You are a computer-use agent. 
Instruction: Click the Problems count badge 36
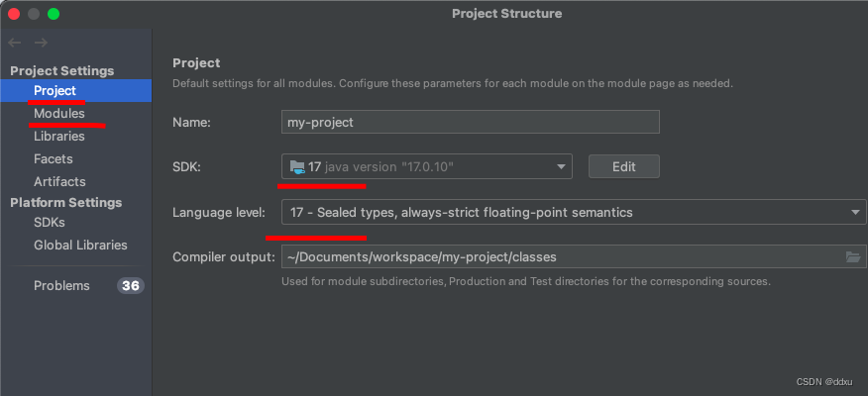pos(131,285)
